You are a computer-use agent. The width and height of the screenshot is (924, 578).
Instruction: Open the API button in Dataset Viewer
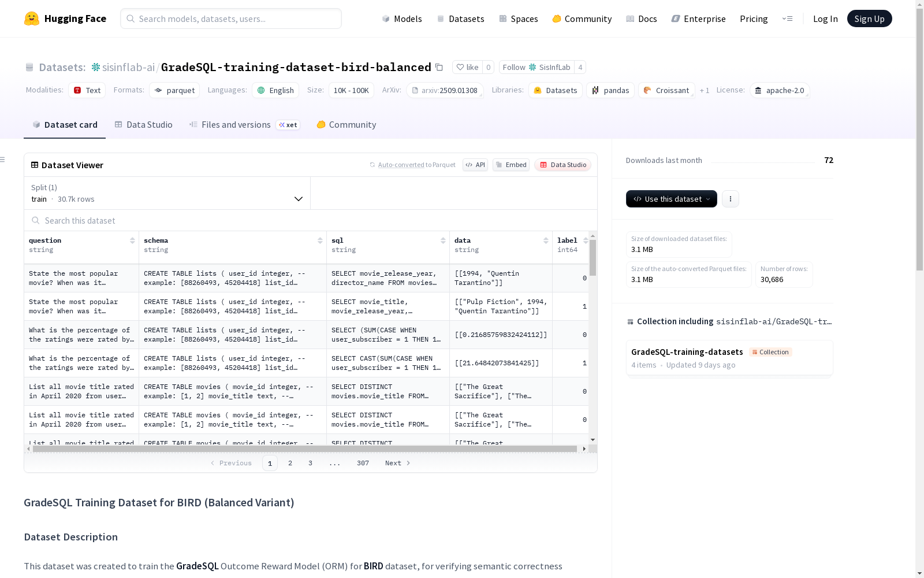475,165
